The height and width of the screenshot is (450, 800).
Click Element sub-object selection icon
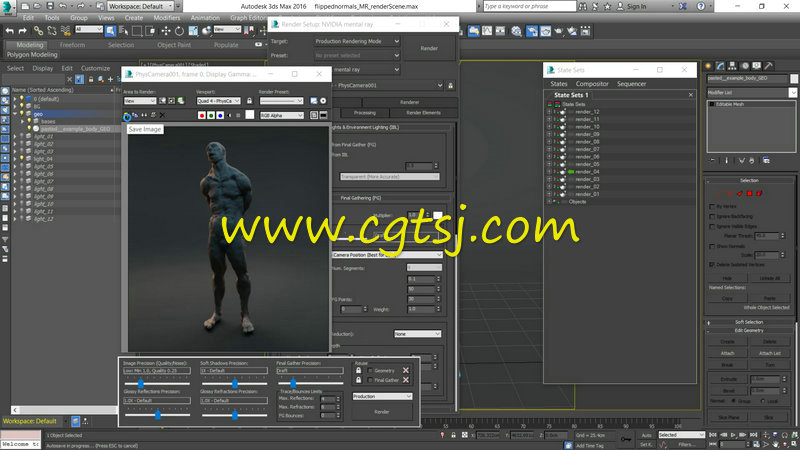point(759,193)
